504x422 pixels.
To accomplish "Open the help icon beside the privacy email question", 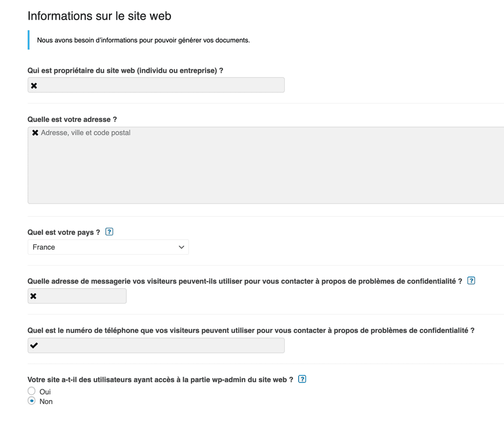I will (x=471, y=280).
